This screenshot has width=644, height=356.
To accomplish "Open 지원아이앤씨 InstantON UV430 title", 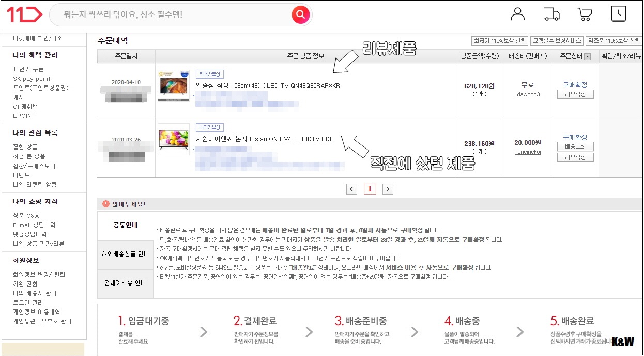I will [x=265, y=139].
